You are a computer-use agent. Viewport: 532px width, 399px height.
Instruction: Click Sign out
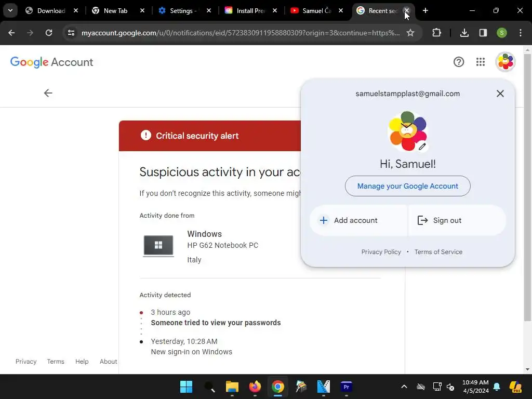457,220
